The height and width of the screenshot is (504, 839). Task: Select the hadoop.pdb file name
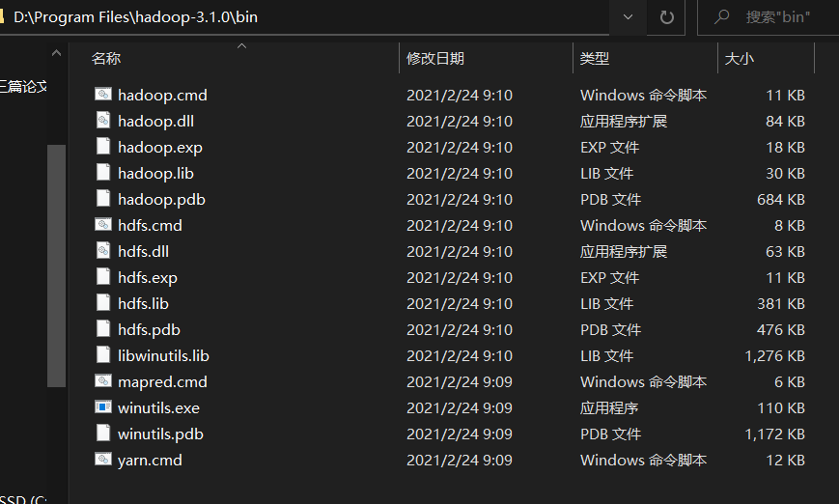[161, 200]
